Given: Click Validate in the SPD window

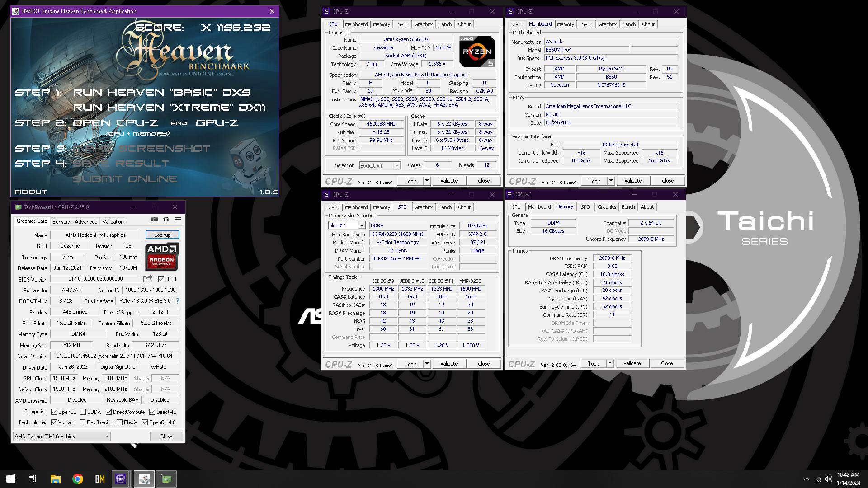Looking at the screenshot, I should pyautogui.click(x=449, y=364).
